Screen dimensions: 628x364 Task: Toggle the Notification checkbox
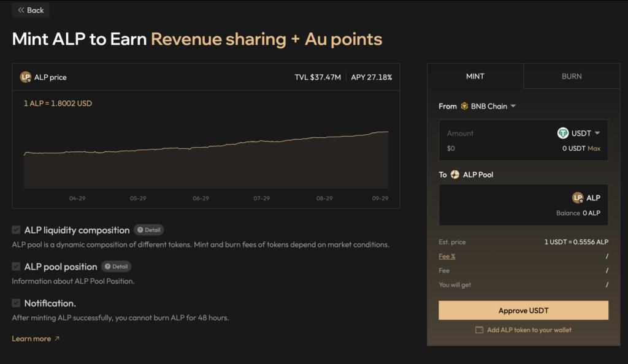click(x=16, y=303)
